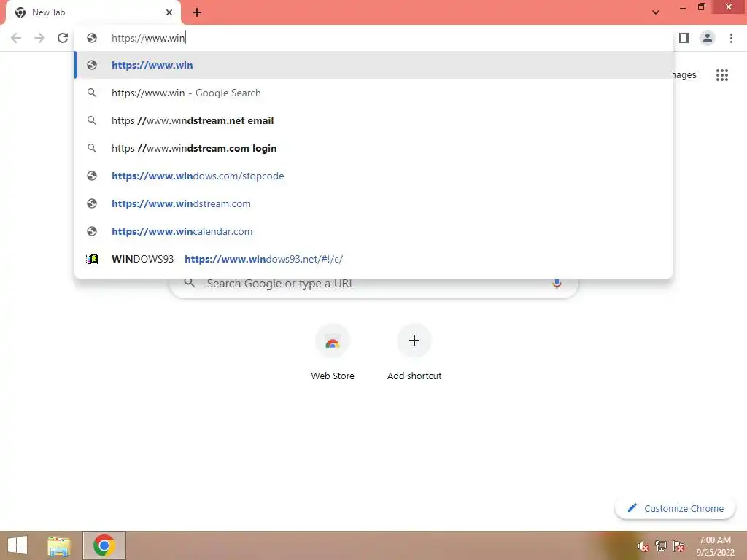The width and height of the screenshot is (747, 560).
Task: Open the www.windstream.com URL suggestion
Action: pos(374,203)
